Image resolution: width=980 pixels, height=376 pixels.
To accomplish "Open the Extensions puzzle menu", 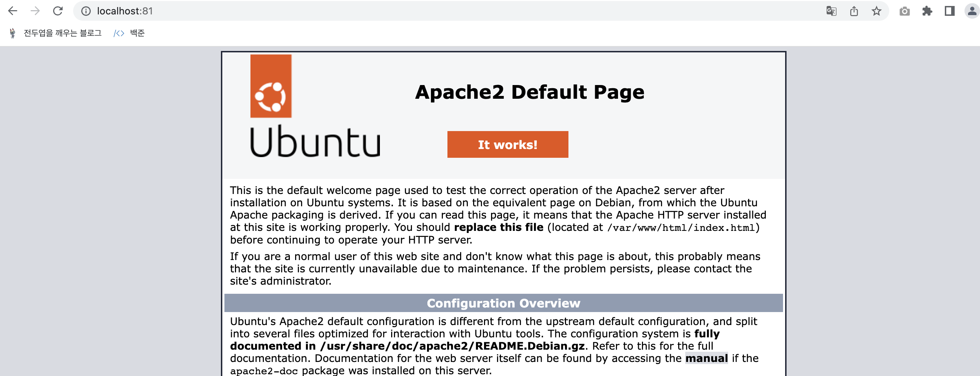I will click(927, 11).
